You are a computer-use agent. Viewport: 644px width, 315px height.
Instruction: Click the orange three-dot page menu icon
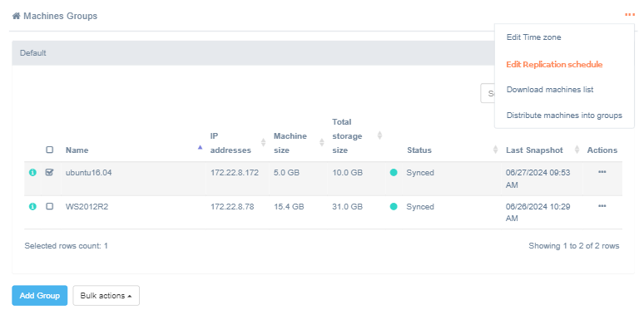point(630,15)
